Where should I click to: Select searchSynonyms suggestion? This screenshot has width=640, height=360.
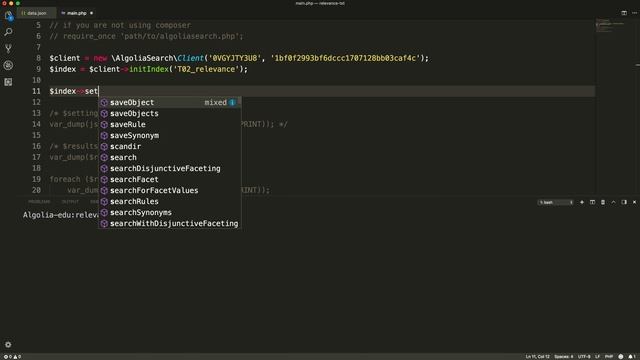coord(169,213)
